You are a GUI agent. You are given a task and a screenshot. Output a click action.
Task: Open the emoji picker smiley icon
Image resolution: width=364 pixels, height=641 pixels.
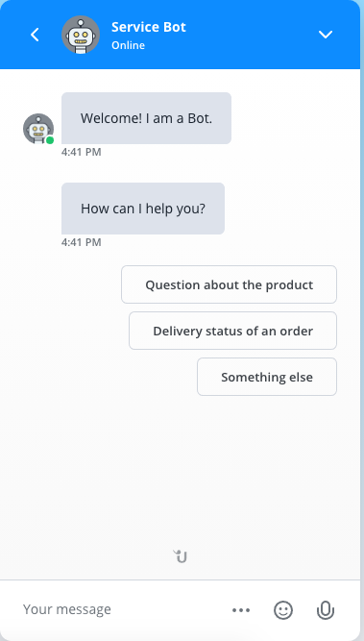tap(283, 610)
